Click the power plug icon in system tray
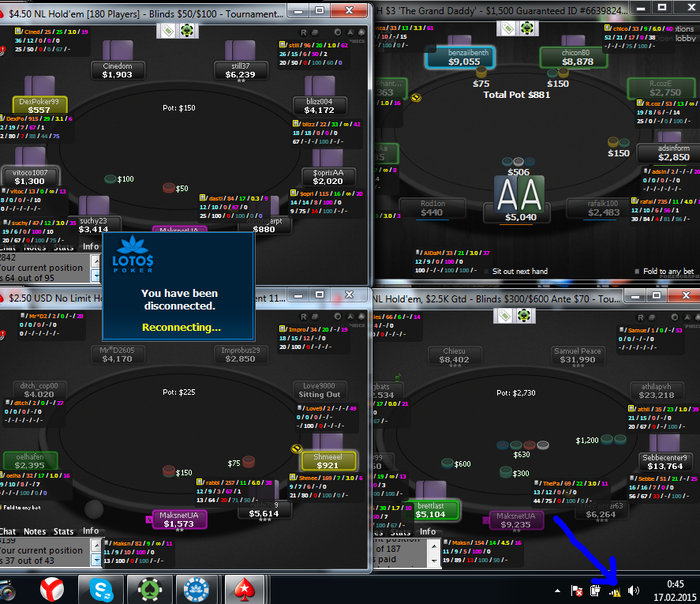 [595, 591]
